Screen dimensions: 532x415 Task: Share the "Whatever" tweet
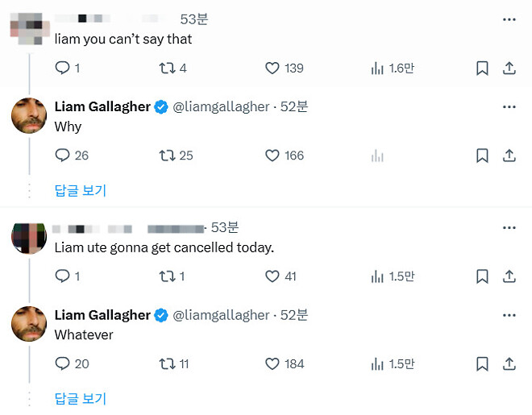tap(509, 363)
